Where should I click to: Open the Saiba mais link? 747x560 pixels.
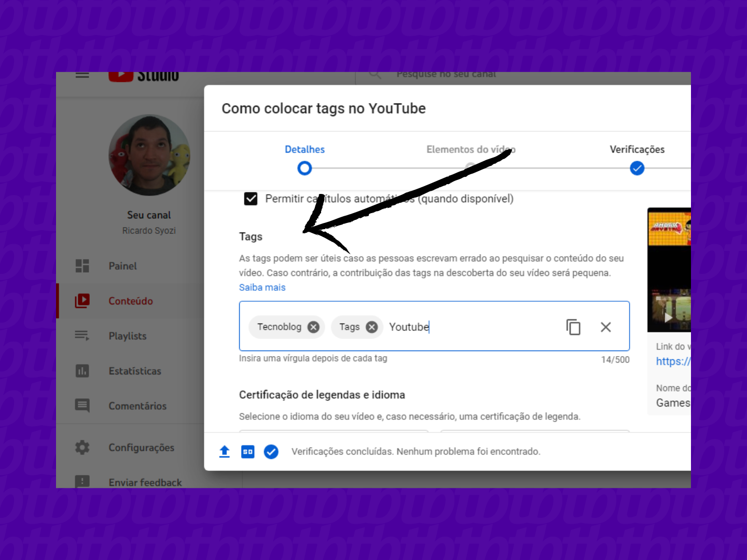(x=262, y=287)
